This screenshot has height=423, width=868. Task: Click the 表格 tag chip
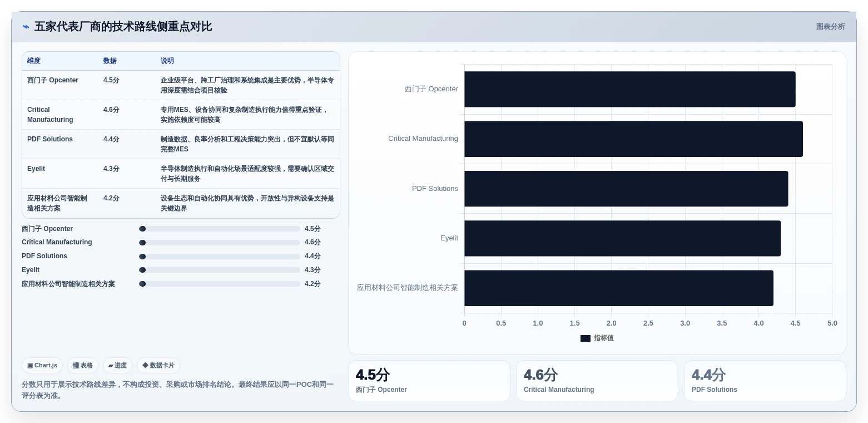pyautogui.click(x=83, y=366)
